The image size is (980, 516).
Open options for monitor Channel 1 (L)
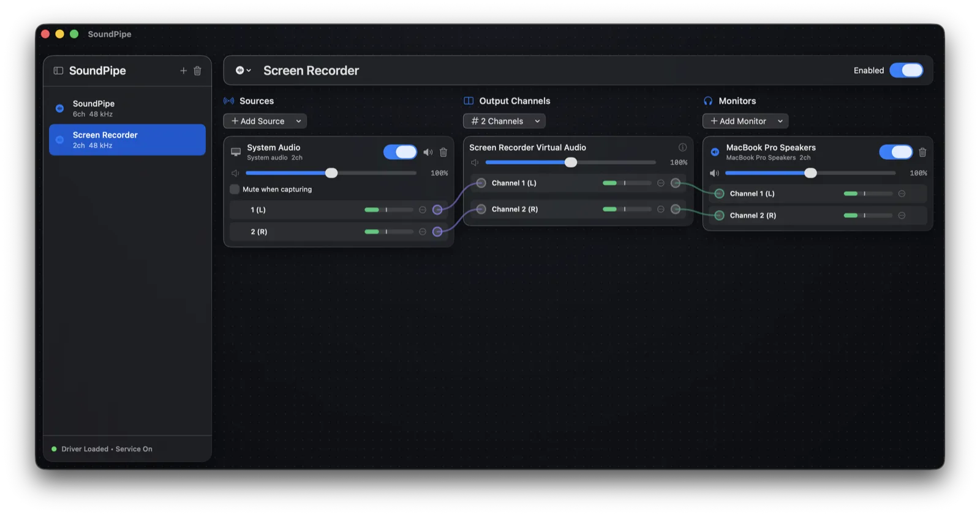(x=902, y=194)
